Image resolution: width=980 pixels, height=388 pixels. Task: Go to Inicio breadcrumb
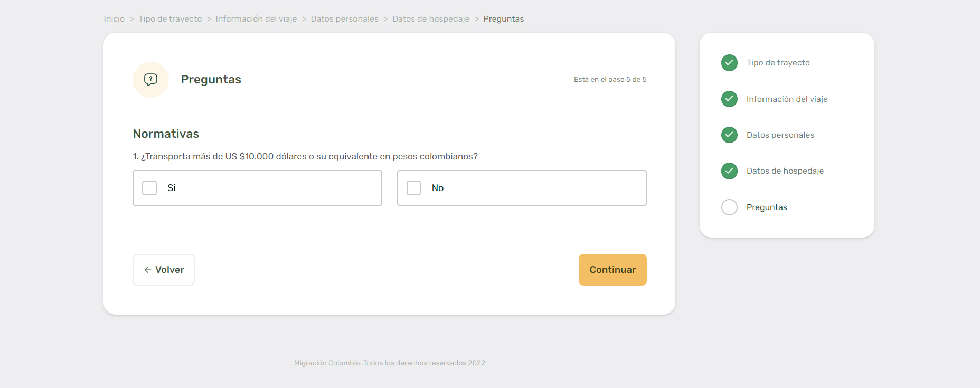tap(114, 19)
